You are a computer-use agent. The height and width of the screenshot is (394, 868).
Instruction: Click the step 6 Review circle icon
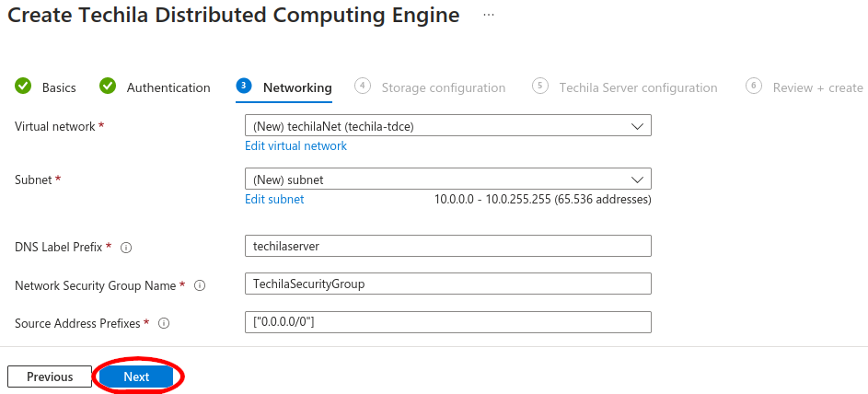pos(754,86)
